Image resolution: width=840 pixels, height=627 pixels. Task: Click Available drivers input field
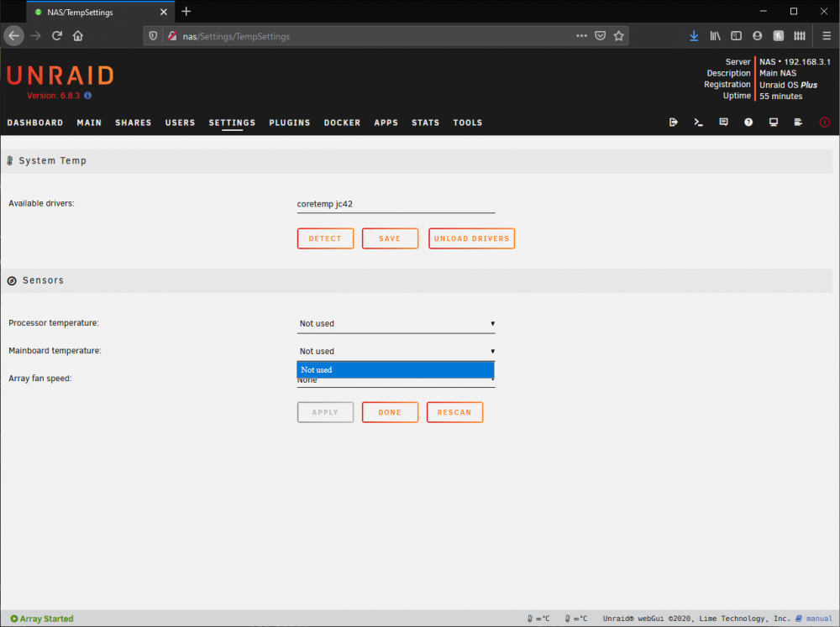tap(396, 204)
